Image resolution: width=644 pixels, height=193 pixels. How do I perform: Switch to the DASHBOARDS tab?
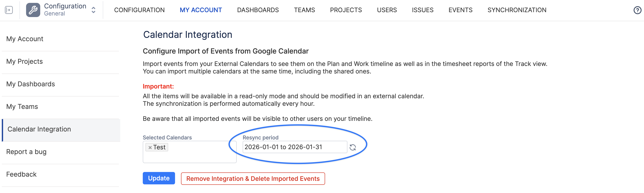click(x=258, y=10)
